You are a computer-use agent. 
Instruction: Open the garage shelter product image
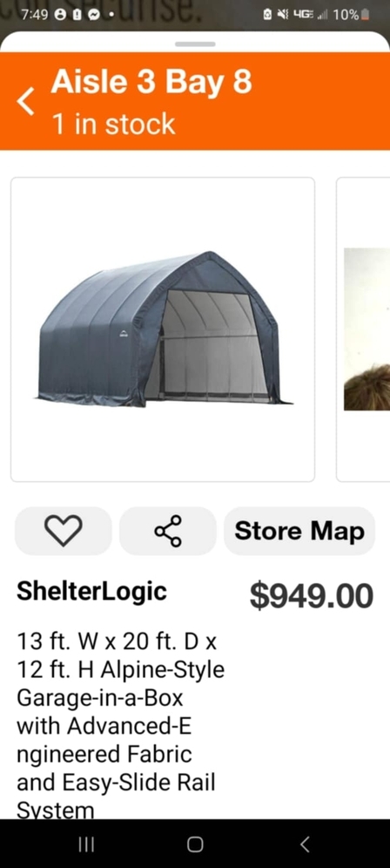tap(163, 329)
